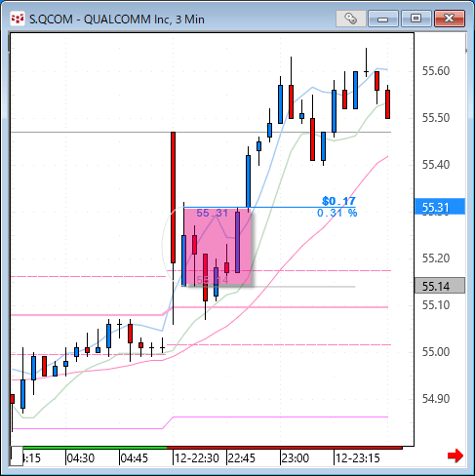475x476 pixels.
Task: Click the 0.31 % annotation text
Action: pos(337,213)
